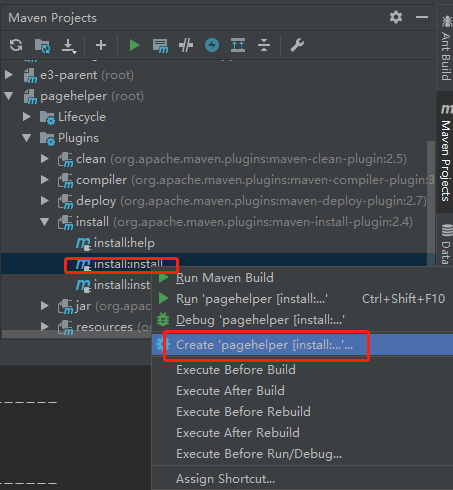
Task: Select the pagehelper (root) project
Action: 84,96
